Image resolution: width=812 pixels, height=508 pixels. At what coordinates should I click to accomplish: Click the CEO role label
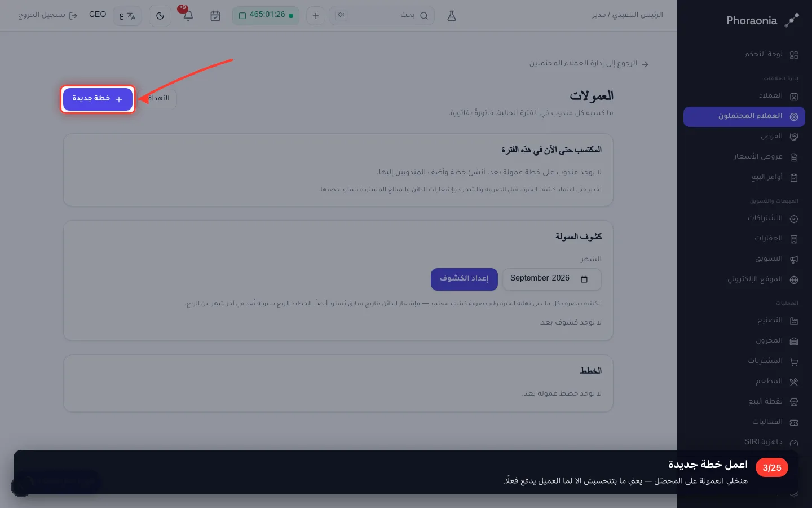[x=98, y=15]
